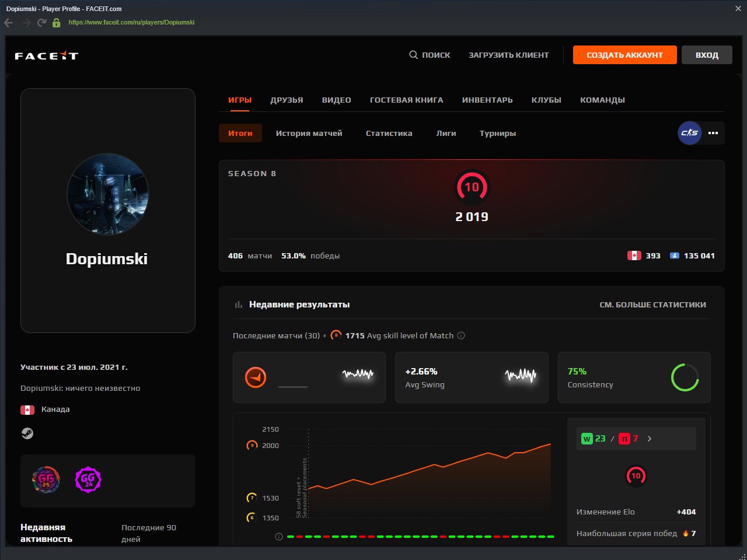The height and width of the screenshot is (560, 747).
Task: Select the Итоги sub-tab
Action: coord(240,133)
